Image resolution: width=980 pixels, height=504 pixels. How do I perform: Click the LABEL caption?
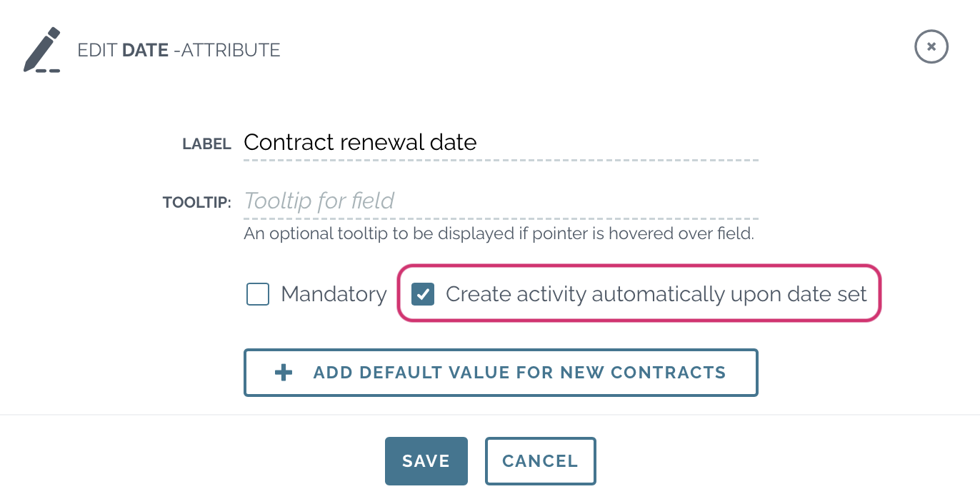[206, 144]
